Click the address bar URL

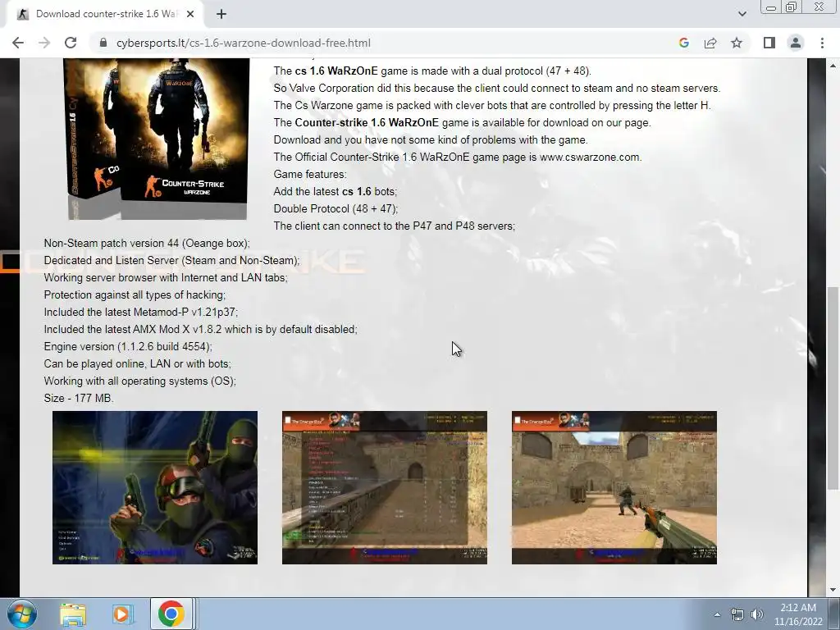pyautogui.click(x=243, y=43)
